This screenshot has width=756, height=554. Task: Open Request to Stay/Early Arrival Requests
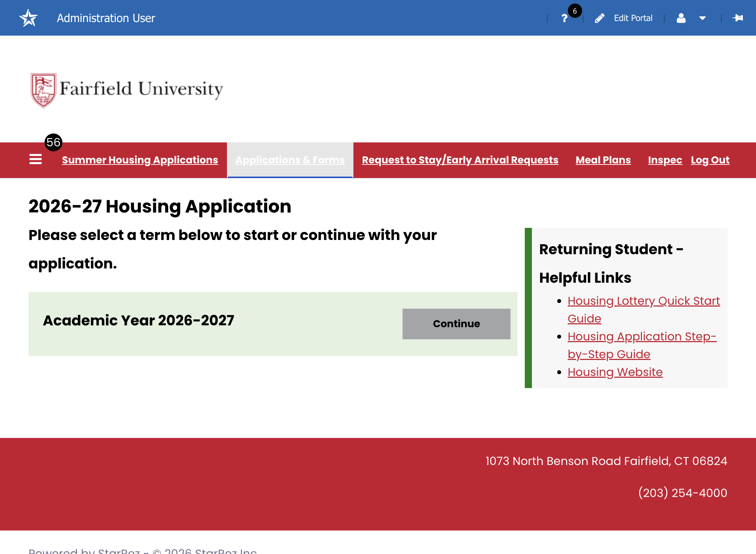pos(460,160)
